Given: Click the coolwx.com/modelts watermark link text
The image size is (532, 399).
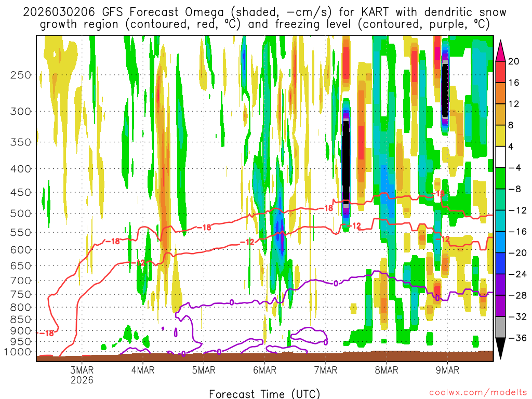Looking at the screenshot, I should [x=478, y=393].
